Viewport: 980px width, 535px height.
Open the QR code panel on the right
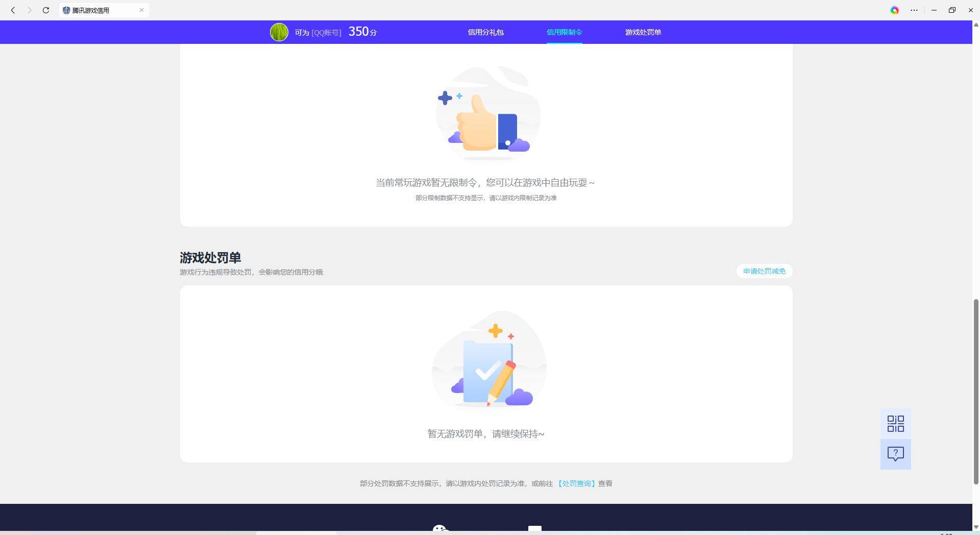coord(895,423)
